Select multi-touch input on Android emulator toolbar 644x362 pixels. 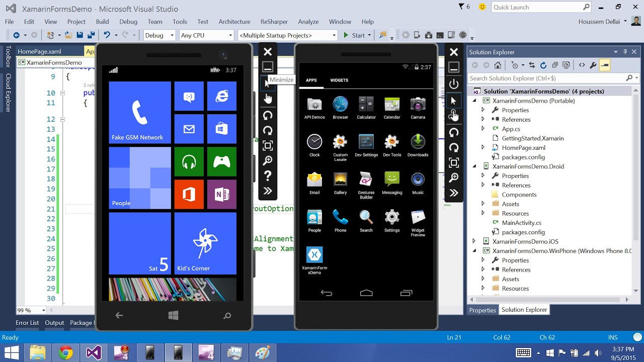tap(454, 116)
